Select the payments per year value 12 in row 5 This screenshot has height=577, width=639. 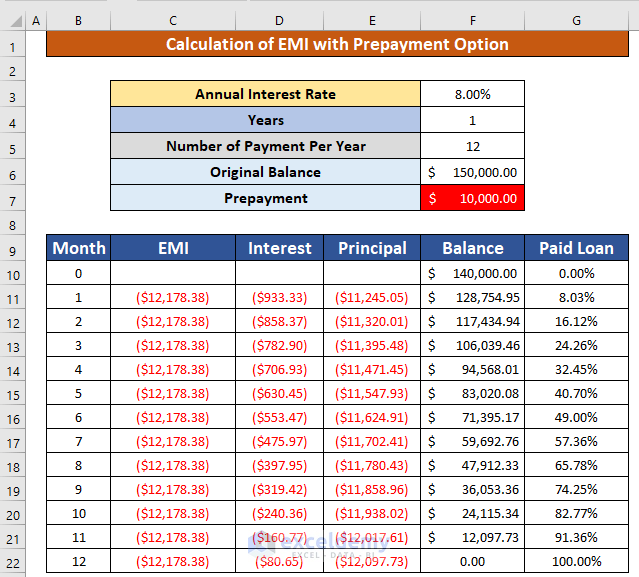(472, 146)
